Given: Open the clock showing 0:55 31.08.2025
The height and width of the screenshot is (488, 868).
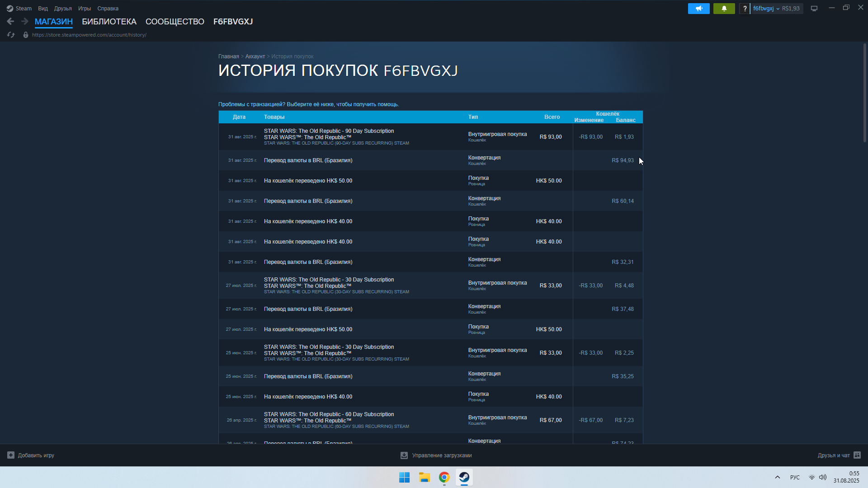Looking at the screenshot, I should tap(846, 477).
